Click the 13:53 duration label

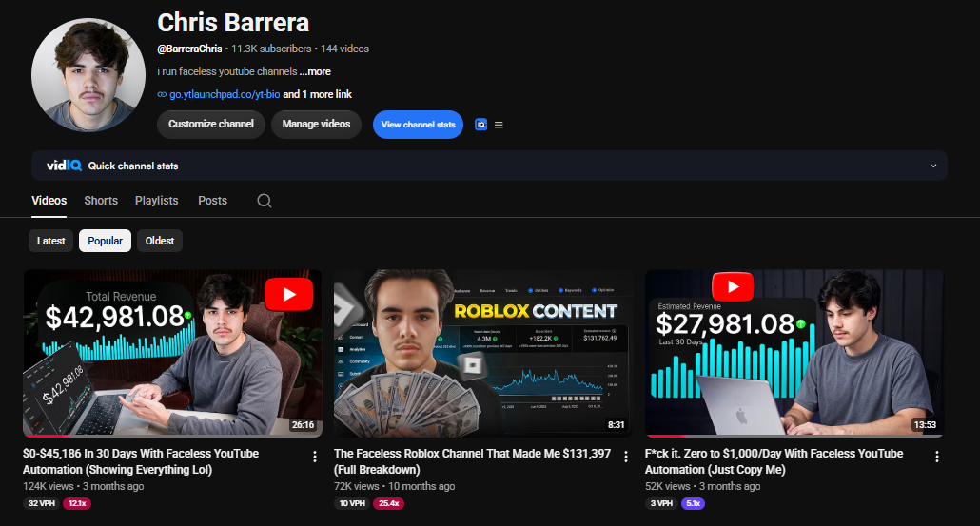pyautogui.click(x=925, y=425)
